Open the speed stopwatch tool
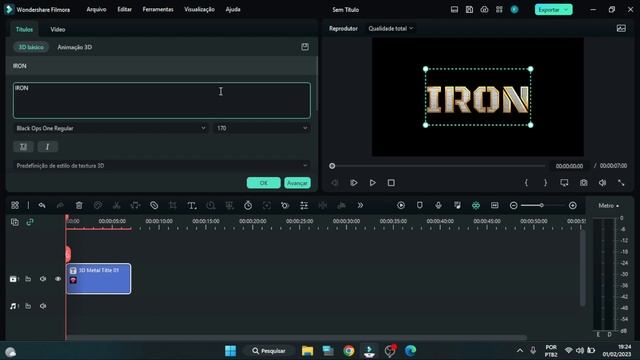 point(248,205)
